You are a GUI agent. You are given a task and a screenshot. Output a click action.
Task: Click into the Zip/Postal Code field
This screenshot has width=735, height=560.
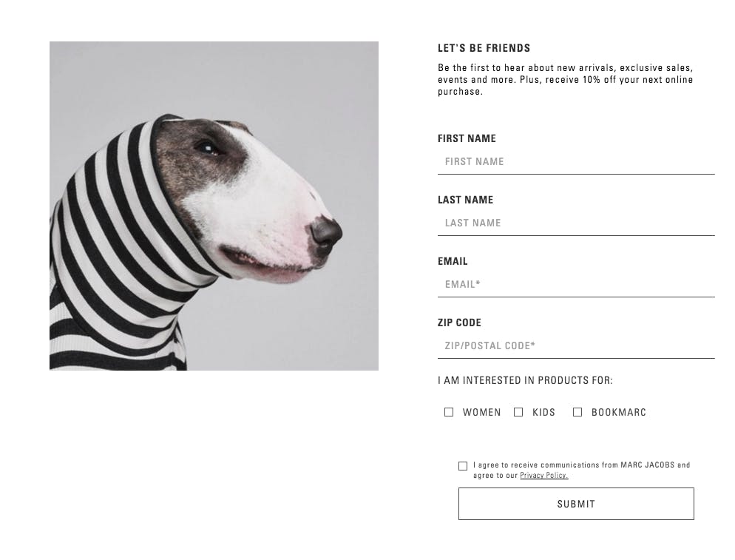coord(576,346)
